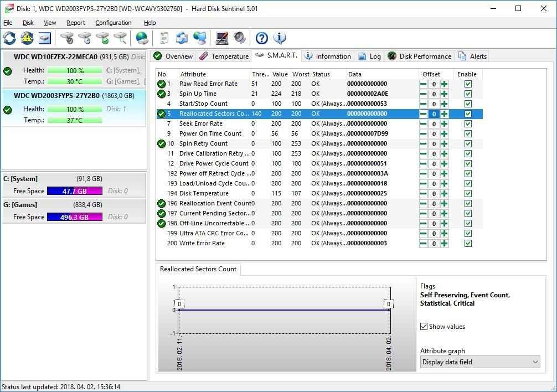Disable the Write Error Rate enable checkbox
Viewport: 557px width, 392px height.
[x=468, y=244]
